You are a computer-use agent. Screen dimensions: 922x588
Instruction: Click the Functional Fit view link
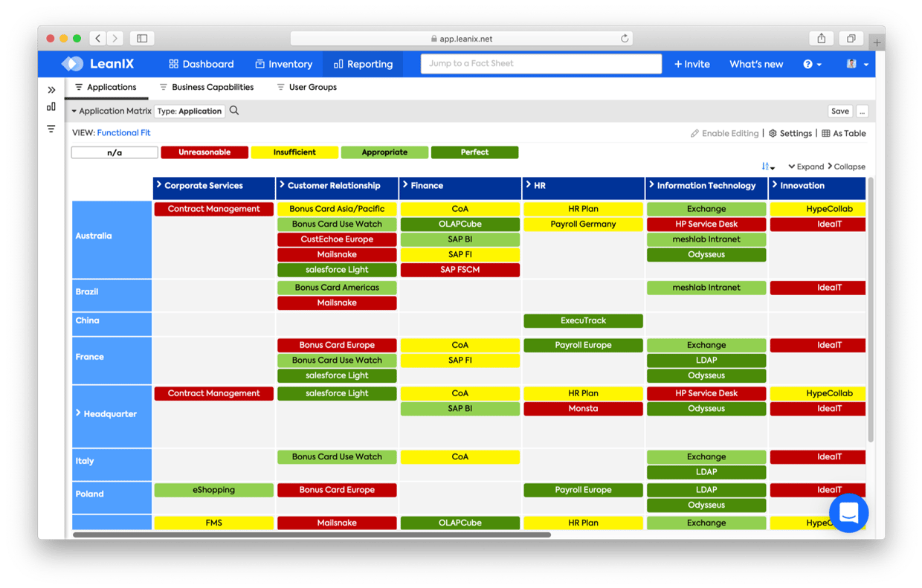tap(123, 133)
